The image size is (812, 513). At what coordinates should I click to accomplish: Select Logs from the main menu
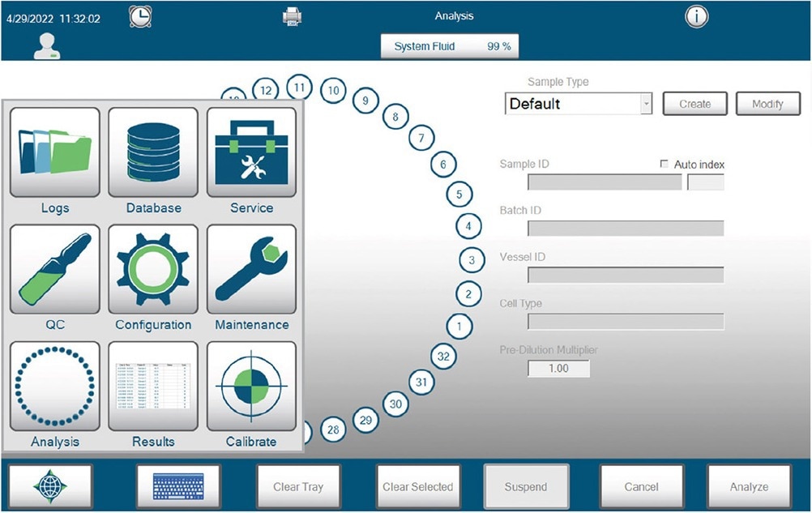point(54,154)
